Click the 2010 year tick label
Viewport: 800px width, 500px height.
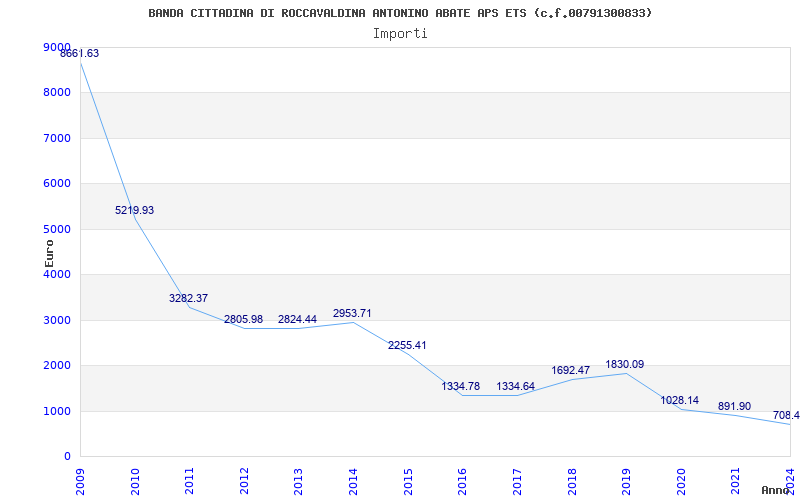(x=135, y=482)
